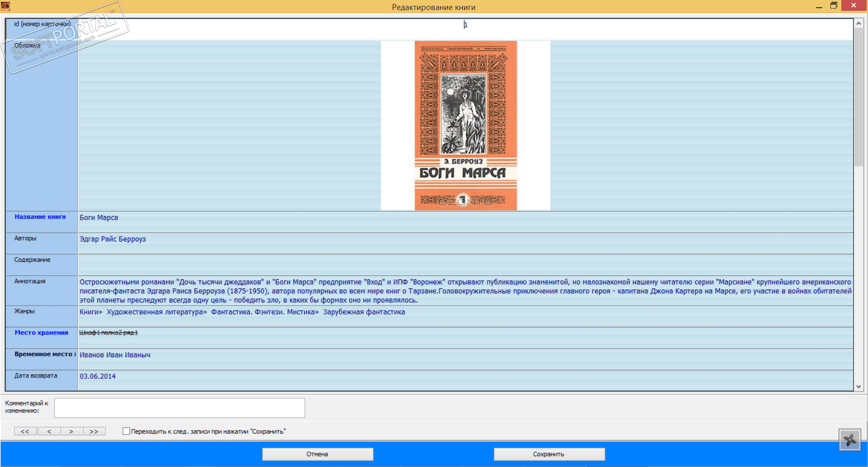Click the Отмена button

(x=317, y=454)
